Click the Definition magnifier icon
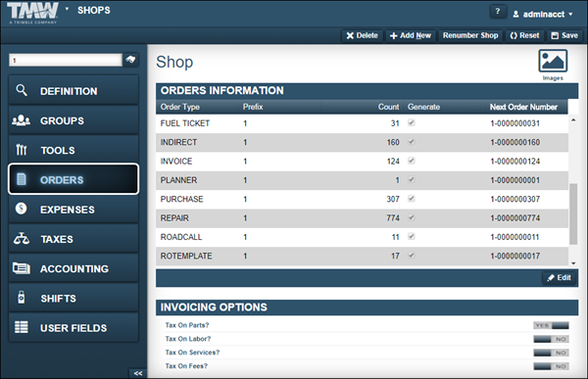 pyautogui.click(x=22, y=90)
